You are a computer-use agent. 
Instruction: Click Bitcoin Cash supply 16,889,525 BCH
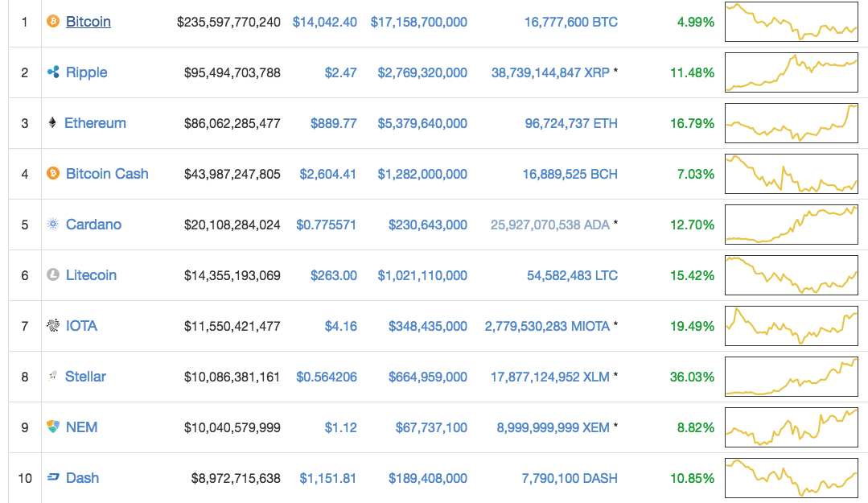(570, 174)
